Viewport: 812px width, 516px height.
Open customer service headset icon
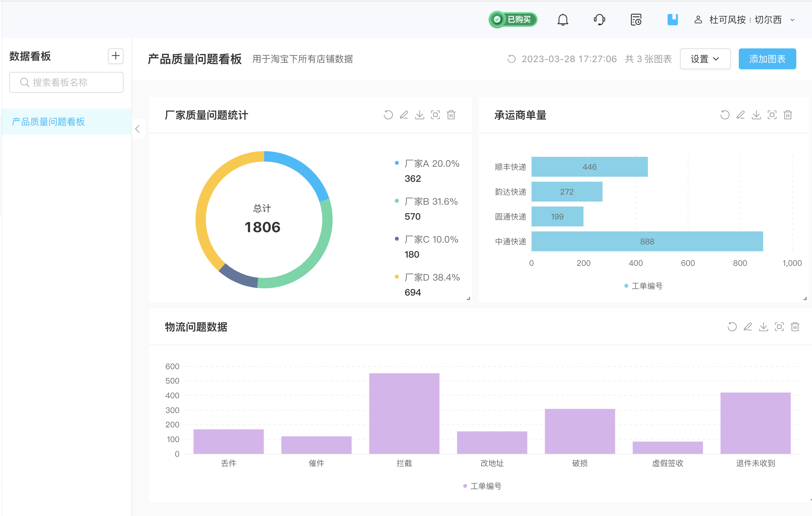click(x=599, y=20)
